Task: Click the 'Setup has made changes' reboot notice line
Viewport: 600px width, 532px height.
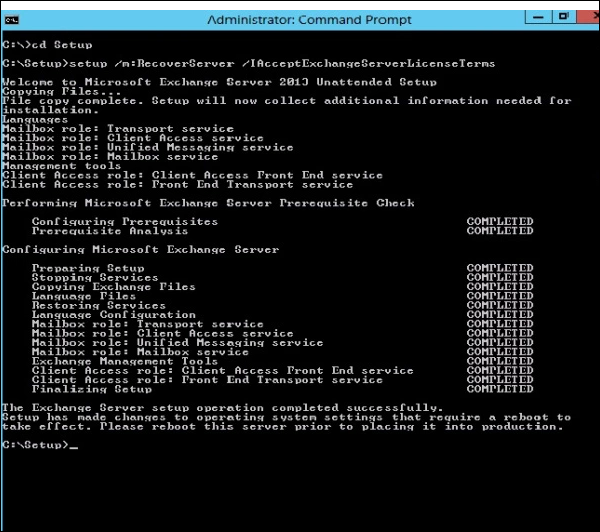Action: (286, 417)
